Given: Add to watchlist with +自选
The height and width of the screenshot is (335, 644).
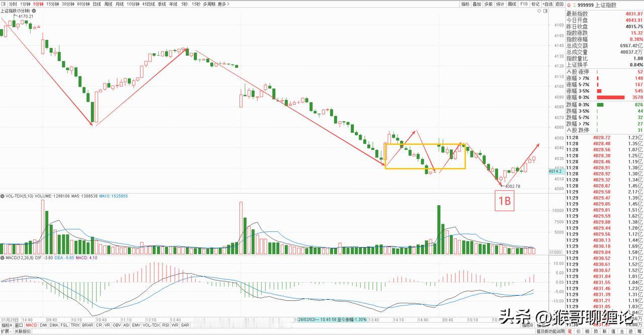Looking at the screenshot, I should click(x=547, y=4).
